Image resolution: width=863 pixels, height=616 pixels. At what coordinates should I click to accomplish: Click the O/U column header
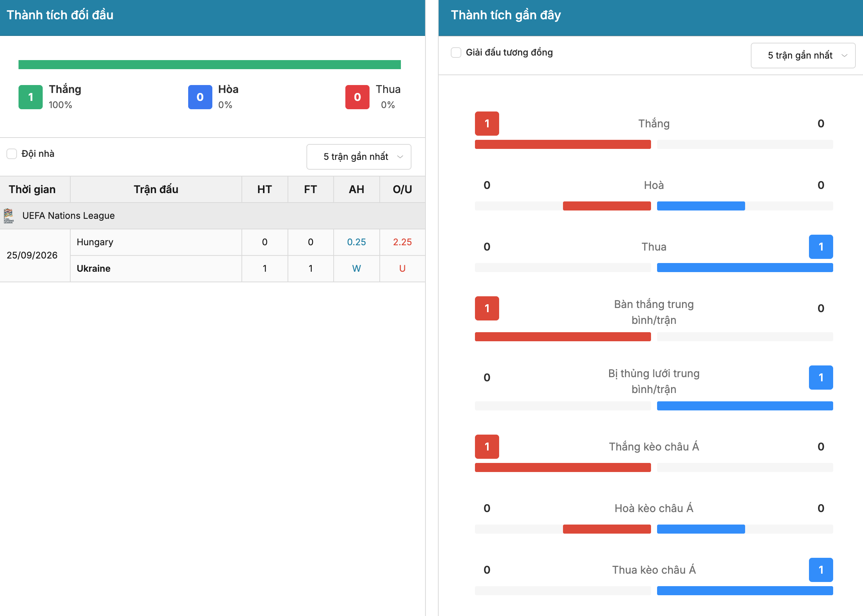402,189
